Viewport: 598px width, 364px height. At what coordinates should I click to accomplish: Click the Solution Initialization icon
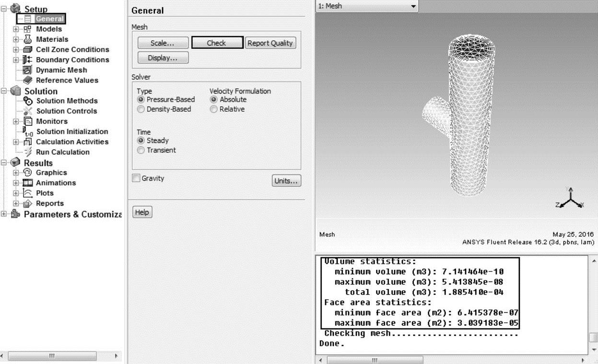pyautogui.click(x=28, y=131)
